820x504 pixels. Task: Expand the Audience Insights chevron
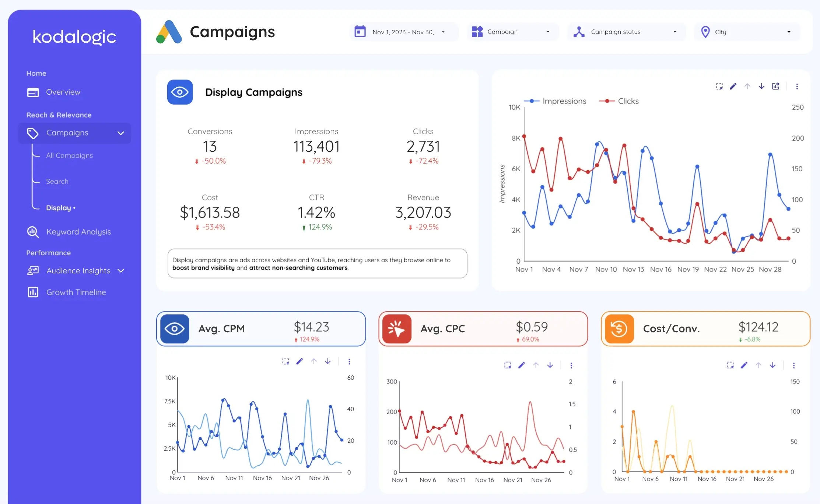tap(121, 271)
